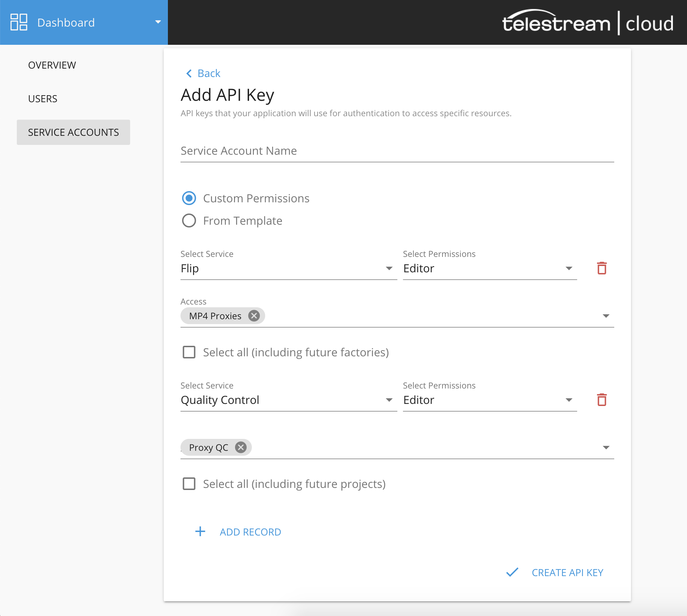The image size is (687, 616).
Task: Click the Telestream Cloud logo
Action: [x=588, y=23]
